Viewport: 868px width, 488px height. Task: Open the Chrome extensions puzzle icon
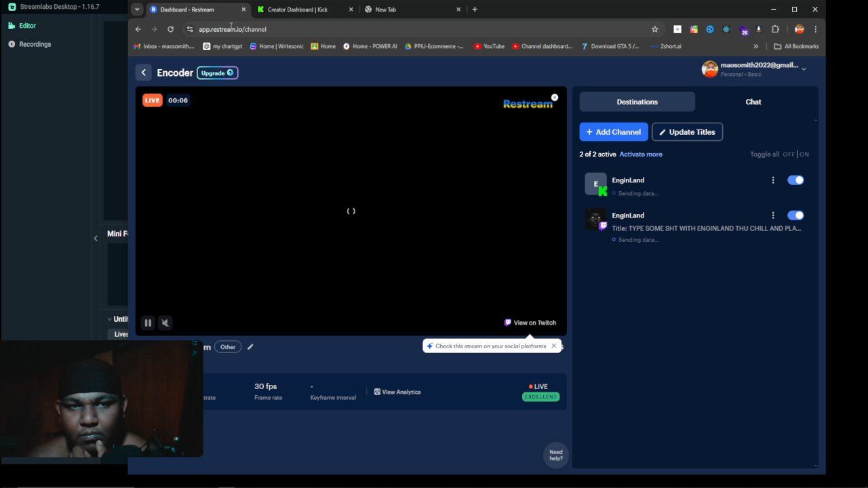pos(775,29)
